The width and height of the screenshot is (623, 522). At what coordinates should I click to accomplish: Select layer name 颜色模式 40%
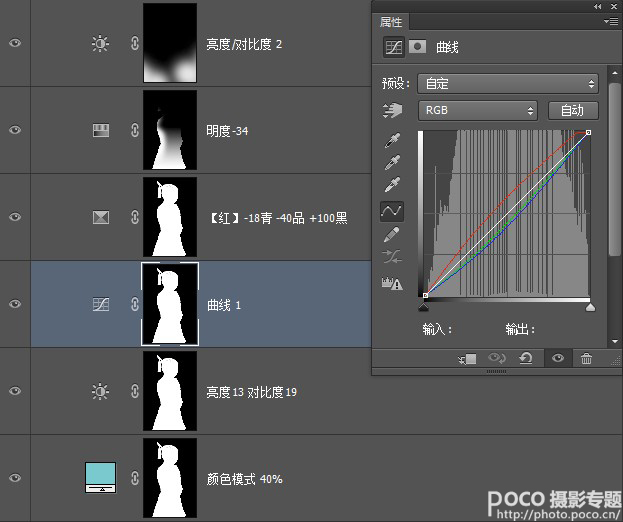click(244, 479)
